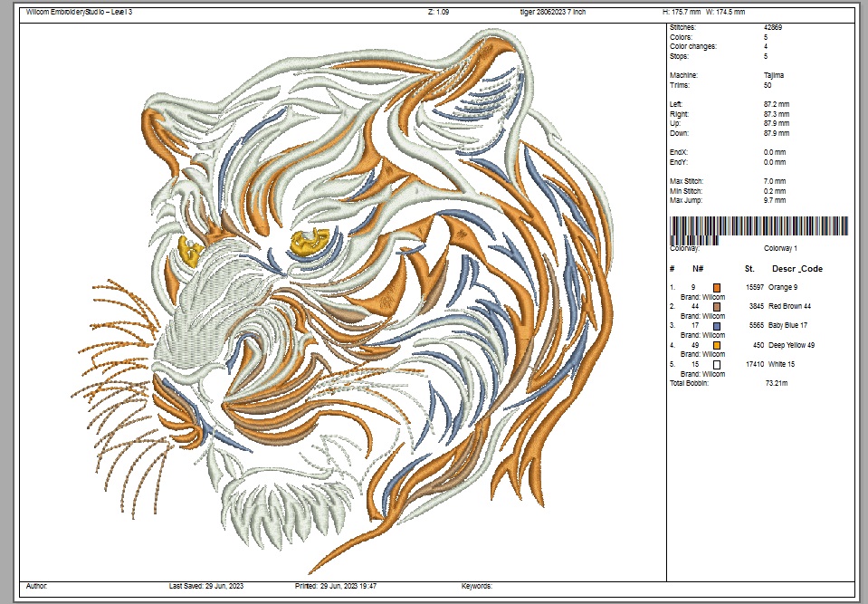
Task: Select the Machine value Tajima
Action: [x=774, y=75]
